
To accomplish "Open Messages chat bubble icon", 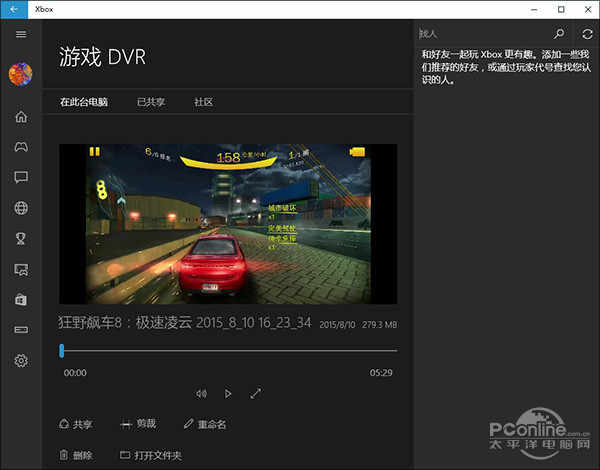I will [x=20, y=177].
